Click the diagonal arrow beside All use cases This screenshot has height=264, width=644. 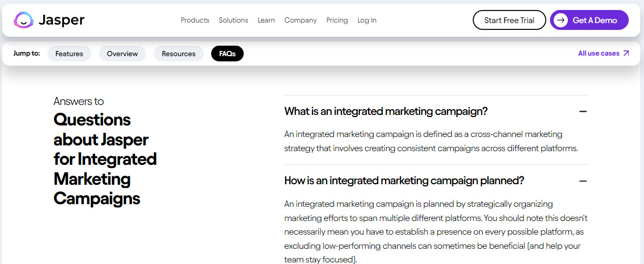click(626, 54)
